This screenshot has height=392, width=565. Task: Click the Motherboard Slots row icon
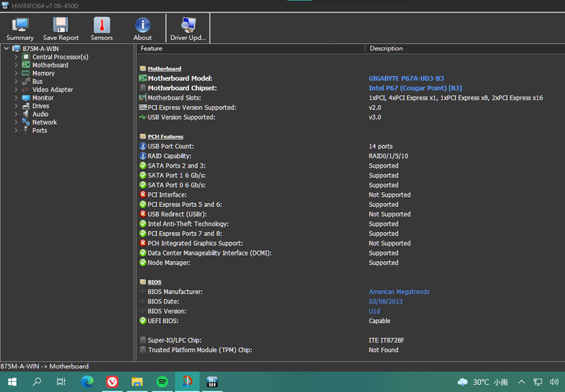[x=143, y=97]
